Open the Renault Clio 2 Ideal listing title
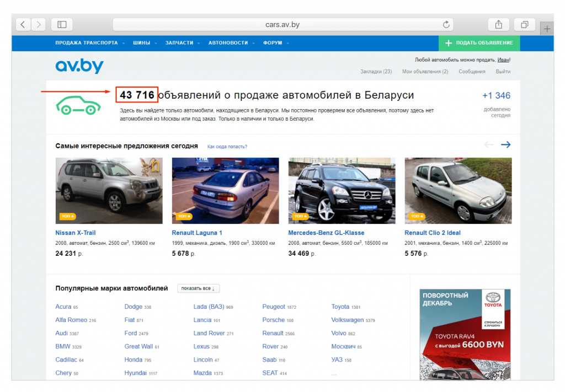 [x=433, y=233]
